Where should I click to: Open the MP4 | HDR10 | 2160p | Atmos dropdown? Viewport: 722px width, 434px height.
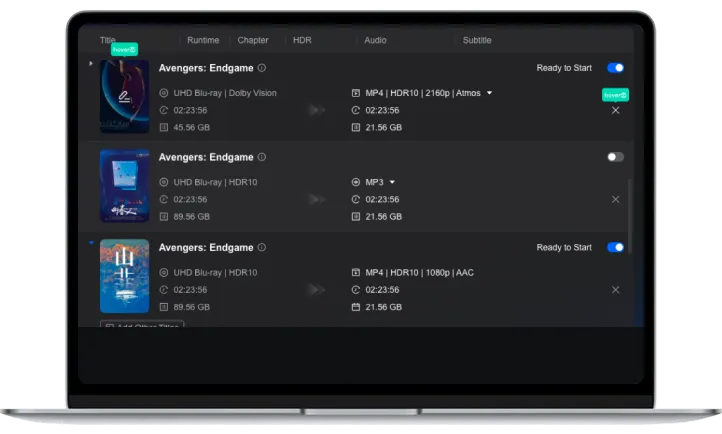489,93
